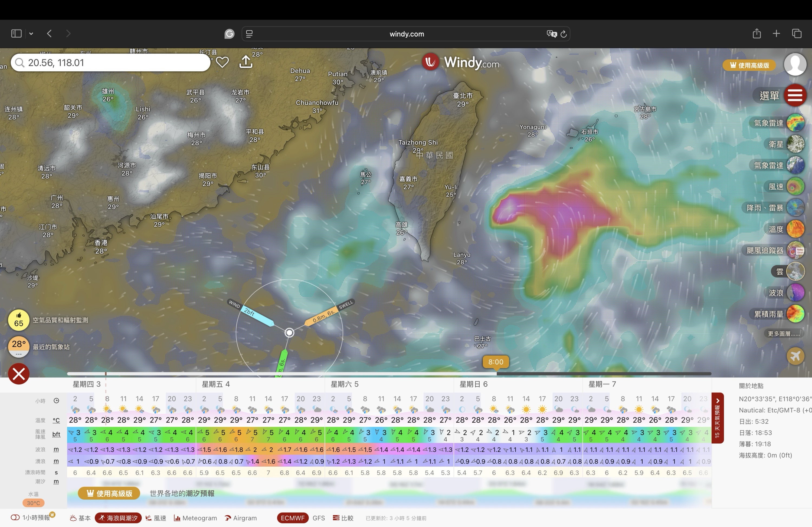
Task: Click the airplane airports icon
Action: click(x=795, y=356)
